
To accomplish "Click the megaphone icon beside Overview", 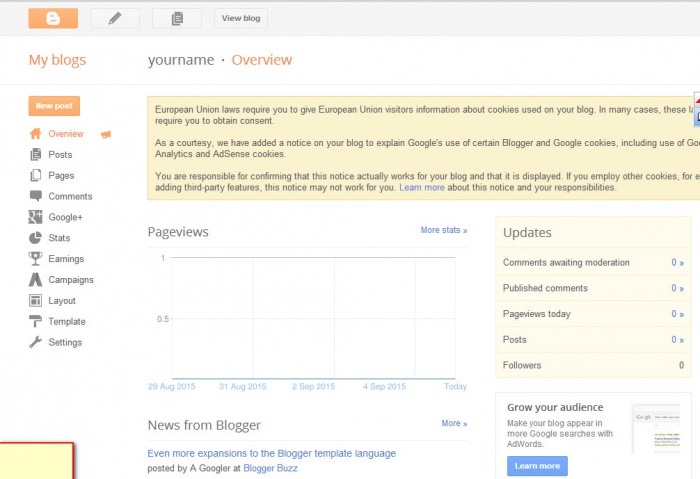I will tap(106, 134).
